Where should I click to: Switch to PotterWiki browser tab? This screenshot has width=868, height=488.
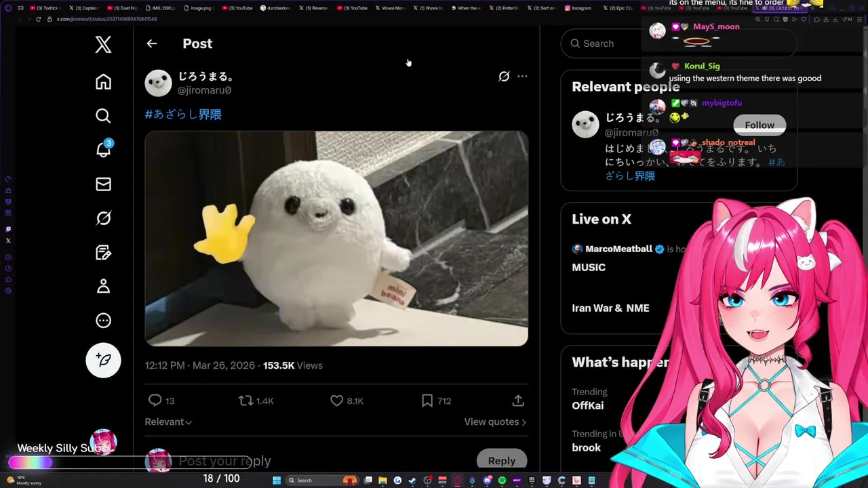[502, 8]
